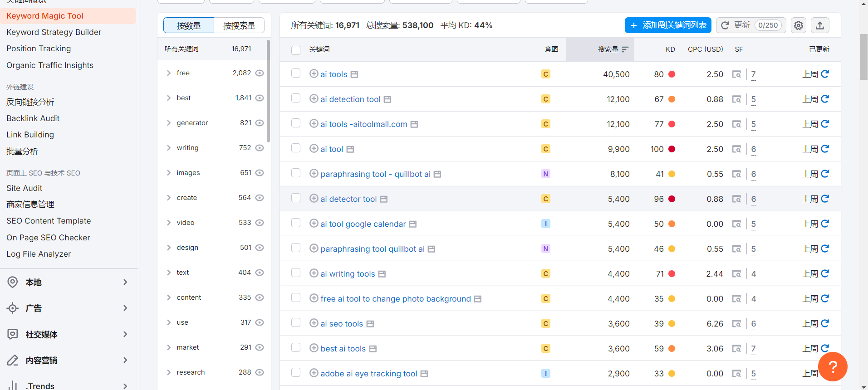Refresh the 'paraphrasing tool quillbot ai' row
This screenshot has width=868, height=390.
[825, 248]
